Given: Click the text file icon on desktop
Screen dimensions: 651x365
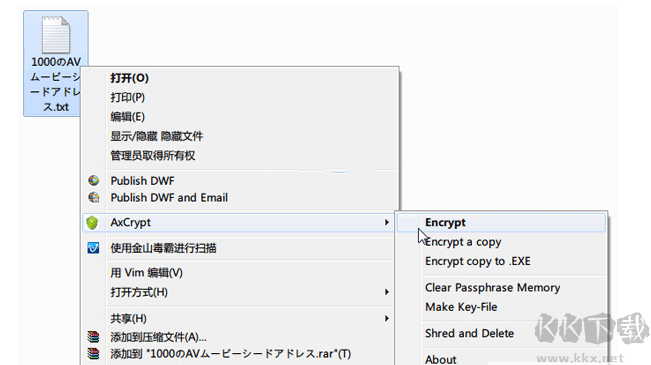Looking at the screenshot, I should [56, 34].
